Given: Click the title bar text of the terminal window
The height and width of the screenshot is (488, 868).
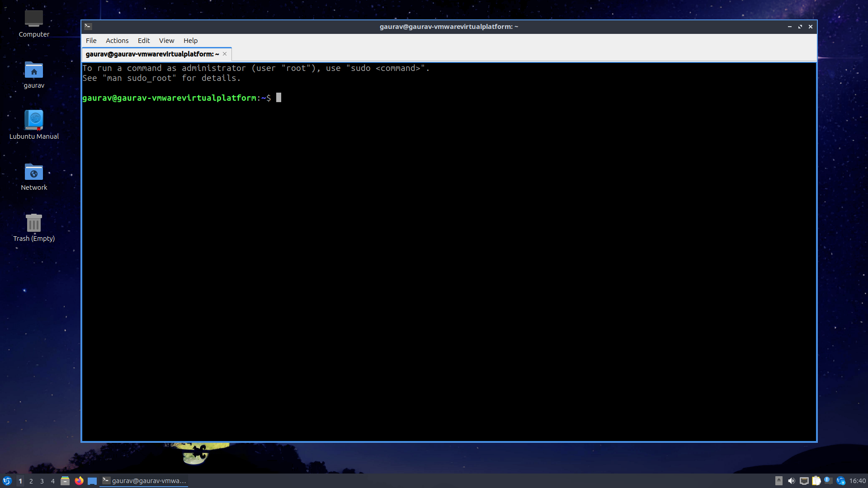Looking at the screenshot, I should 449,27.
